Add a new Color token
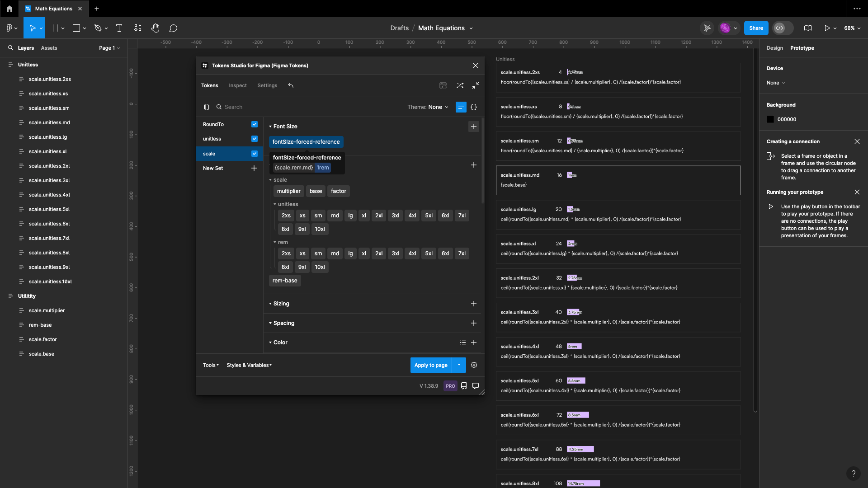Viewport: 868px width, 488px height. [474, 343]
